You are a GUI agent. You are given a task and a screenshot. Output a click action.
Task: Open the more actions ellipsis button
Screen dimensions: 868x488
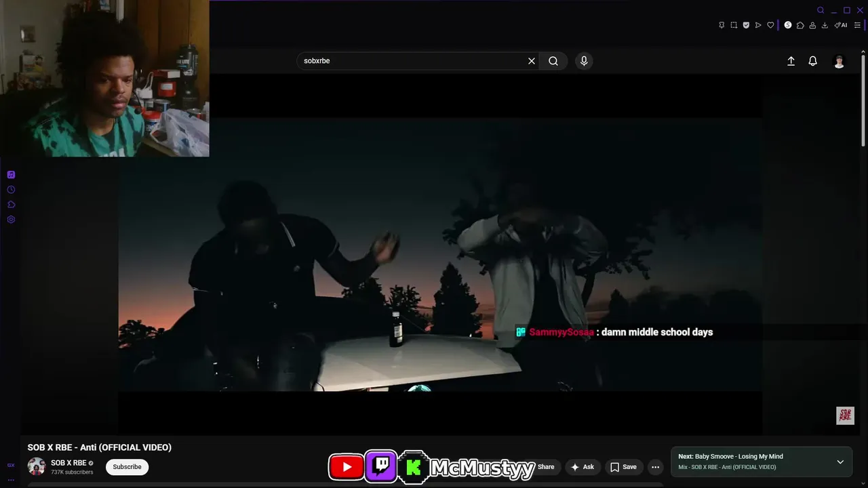(655, 467)
